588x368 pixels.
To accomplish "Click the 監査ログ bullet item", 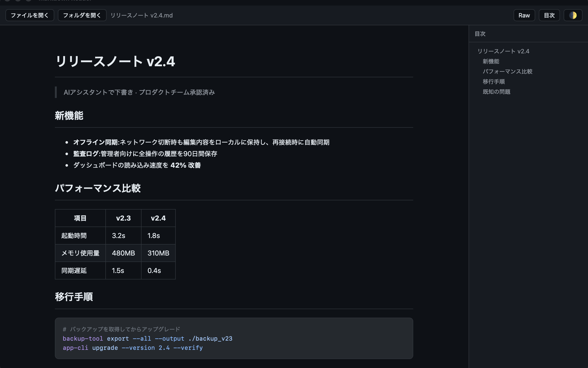I will point(145,154).
